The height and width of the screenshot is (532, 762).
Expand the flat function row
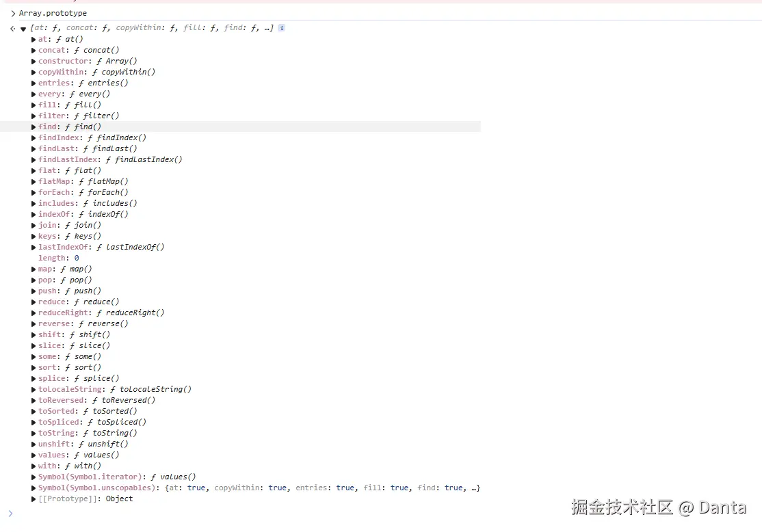(x=34, y=170)
